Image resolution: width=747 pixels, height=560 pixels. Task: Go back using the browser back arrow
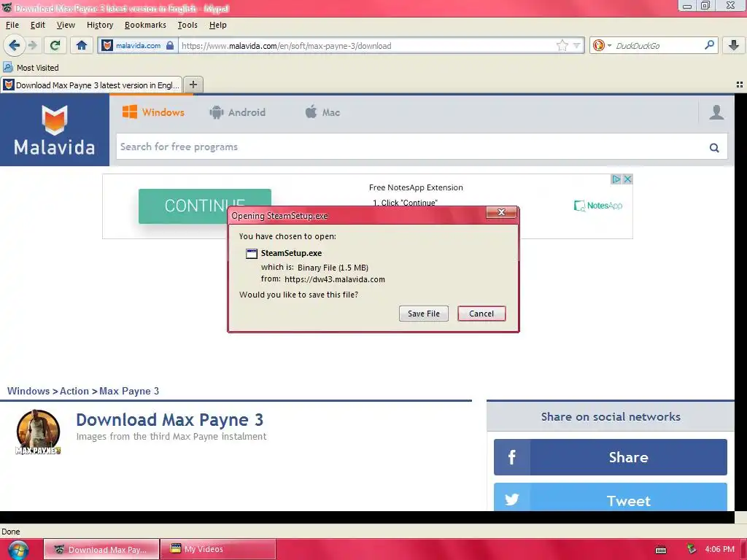pos(14,46)
